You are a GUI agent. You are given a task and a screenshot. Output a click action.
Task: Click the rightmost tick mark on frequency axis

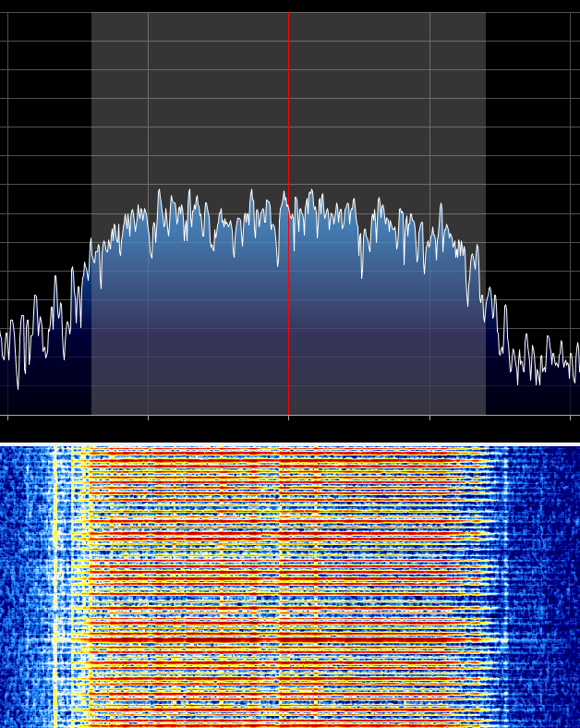pos(570,418)
